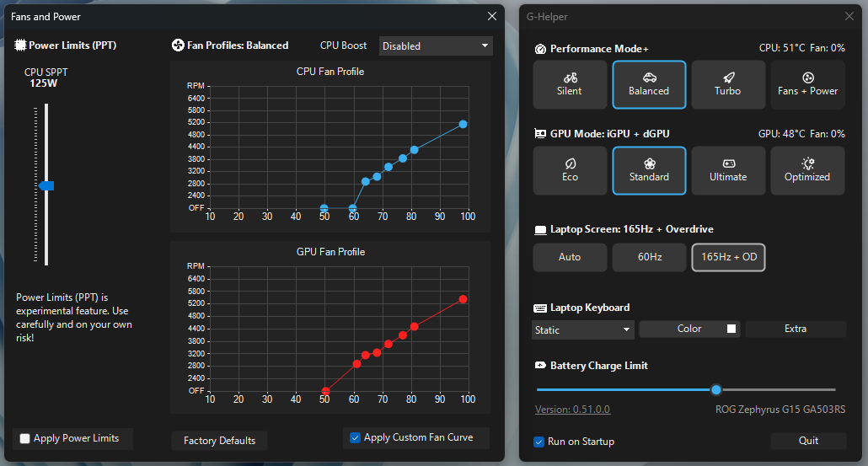Click the CPU fan curve point at 100°C

click(x=463, y=125)
